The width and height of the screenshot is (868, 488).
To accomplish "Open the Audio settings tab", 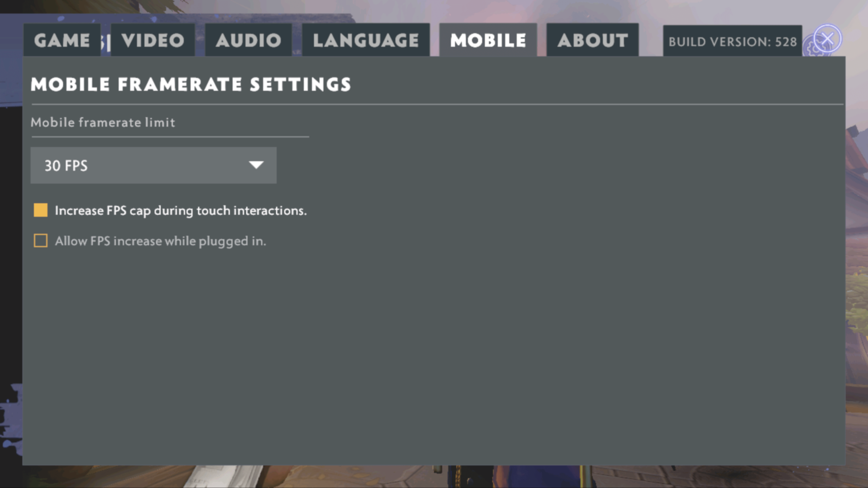I will pyautogui.click(x=248, y=40).
